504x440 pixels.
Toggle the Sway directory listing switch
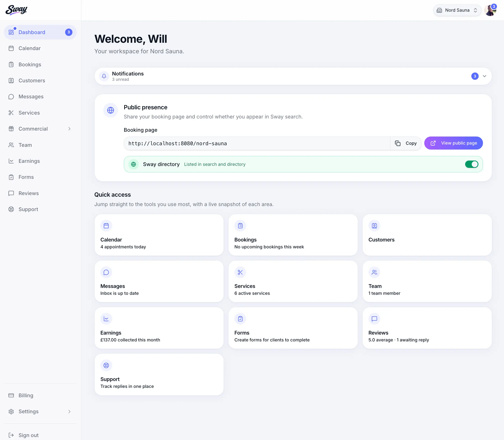471,164
